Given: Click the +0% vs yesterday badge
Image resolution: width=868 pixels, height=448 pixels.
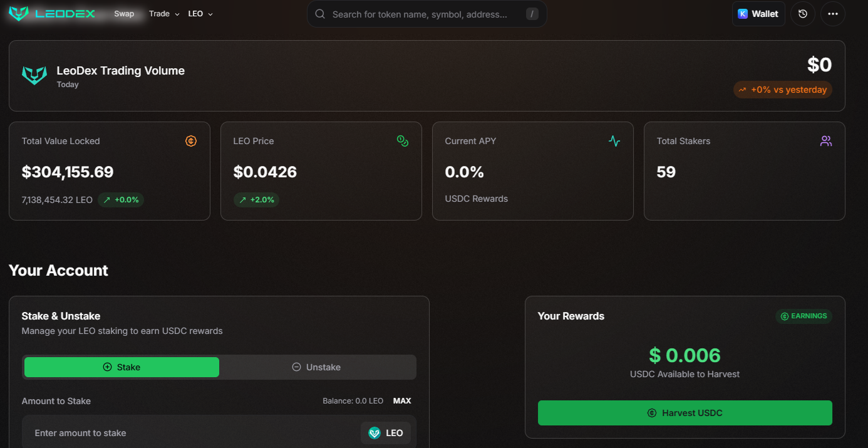Looking at the screenshot, I should click(782, 90).
